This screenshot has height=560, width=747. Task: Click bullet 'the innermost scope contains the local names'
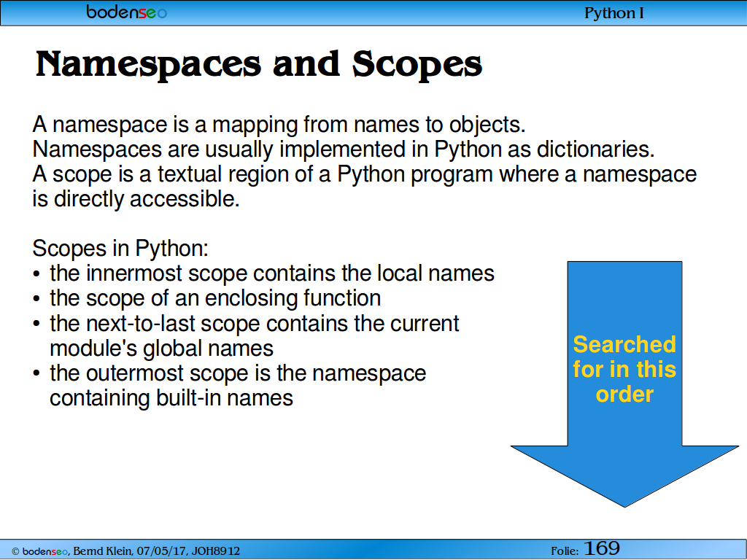tap(272, 273)
